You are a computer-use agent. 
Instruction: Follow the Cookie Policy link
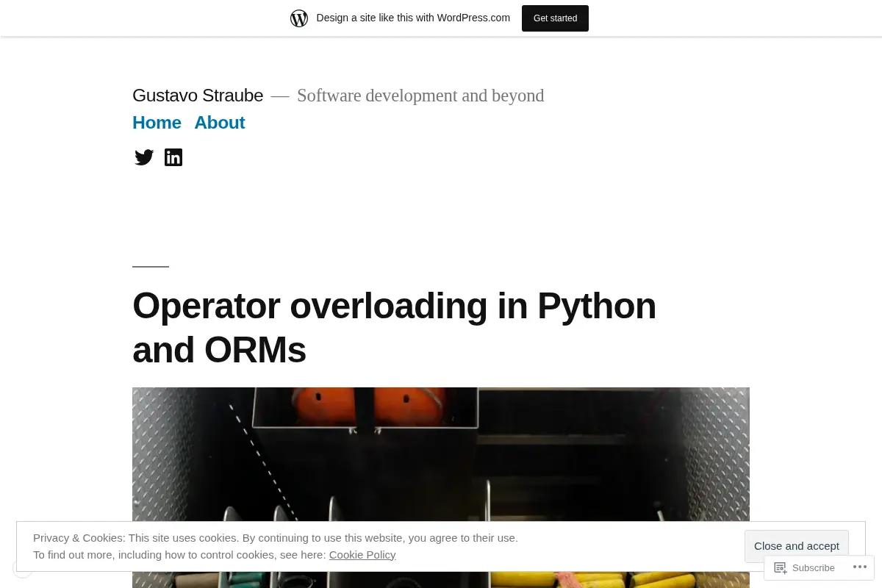(362, 555)
